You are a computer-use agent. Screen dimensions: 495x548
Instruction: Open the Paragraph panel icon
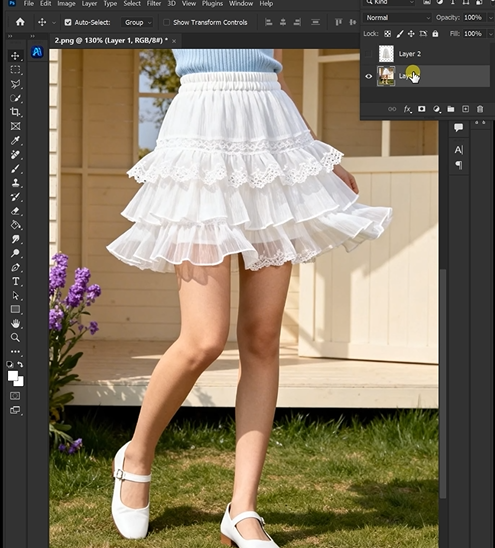click(x=458, y=165)
